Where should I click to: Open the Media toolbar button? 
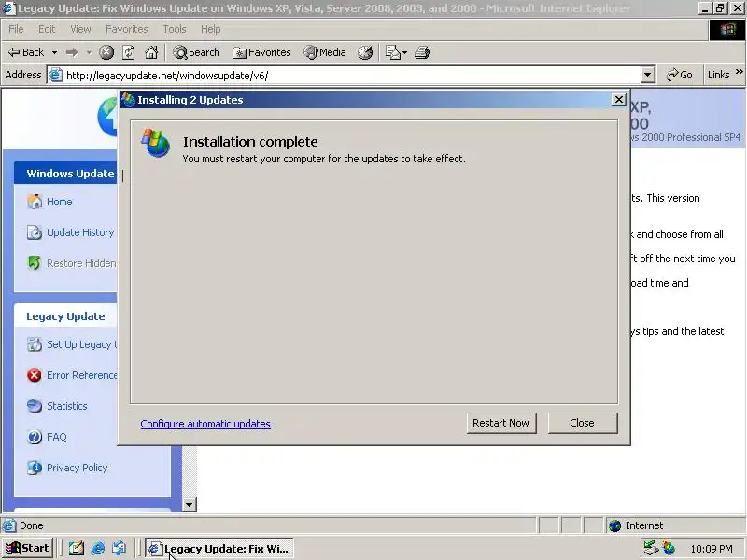325,52
